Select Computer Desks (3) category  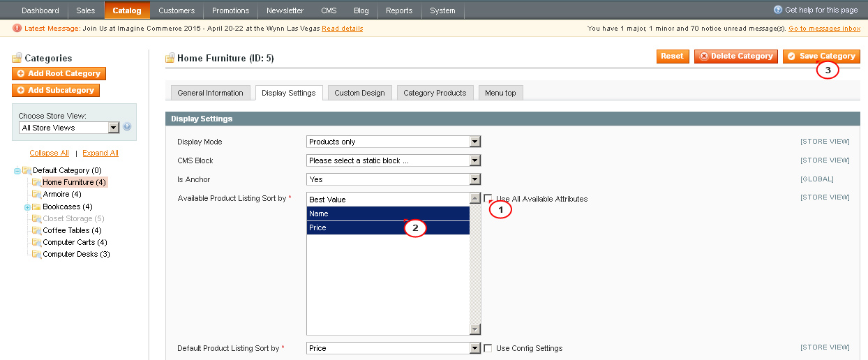[x=76, y=254]
